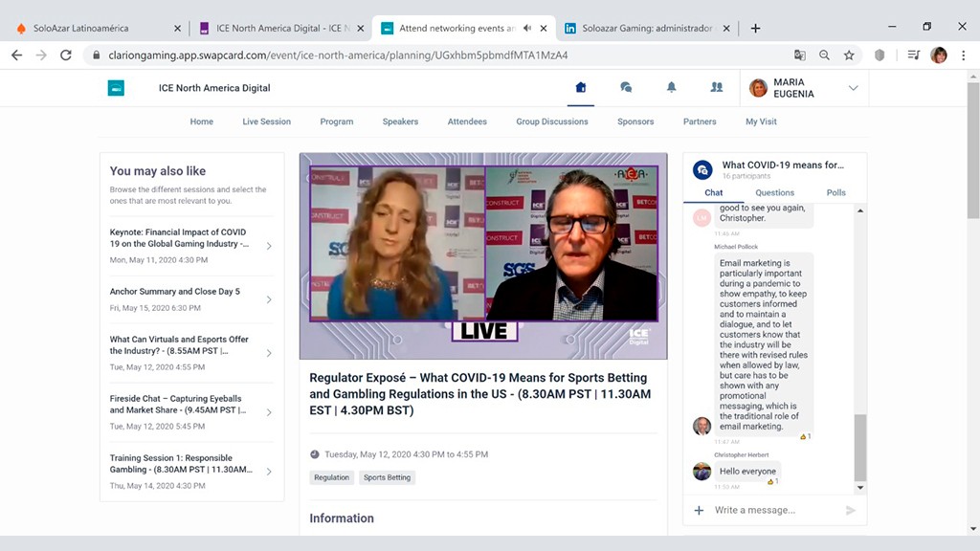Open the Keynote Financial Impact session chevron
980x551 pixels.
click(x=269, y=246)
